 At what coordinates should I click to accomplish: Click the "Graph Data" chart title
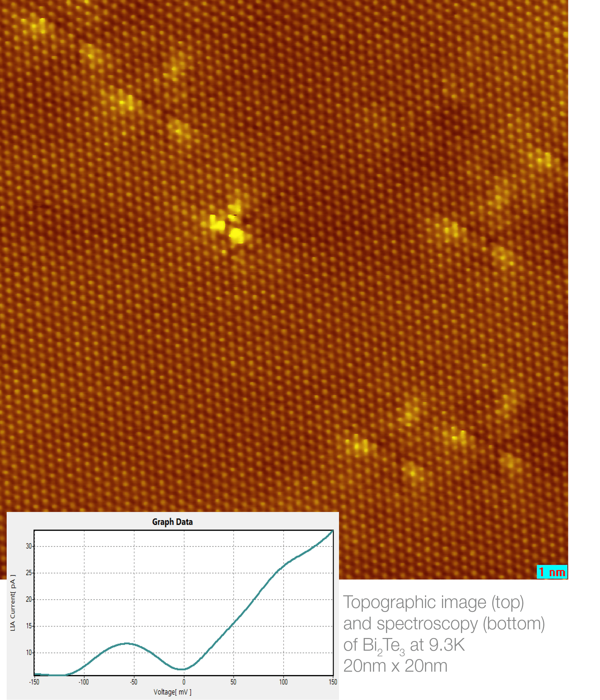pos(172,522)
